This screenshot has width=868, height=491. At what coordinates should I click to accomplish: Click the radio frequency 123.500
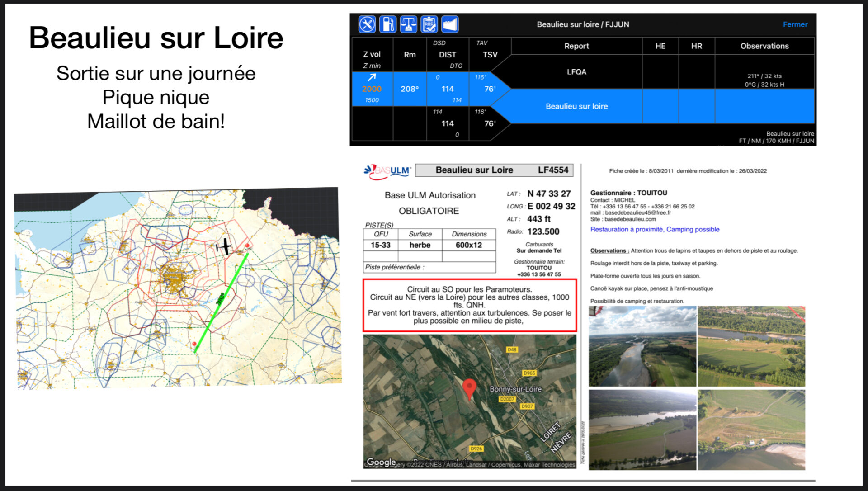(x=543, y=231)
